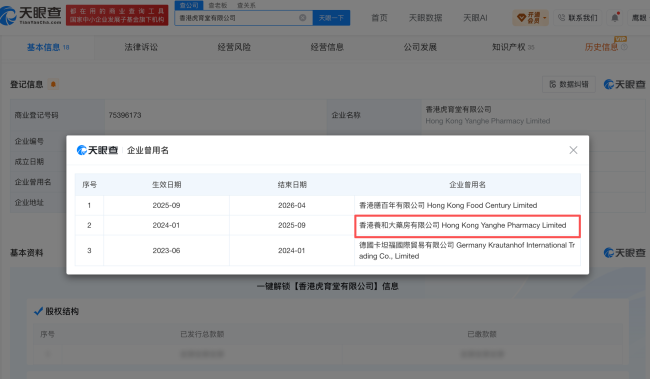The image size is (650, 379).
Task: Click orange icon next to 登记信息
Action: tap(53, 84)
